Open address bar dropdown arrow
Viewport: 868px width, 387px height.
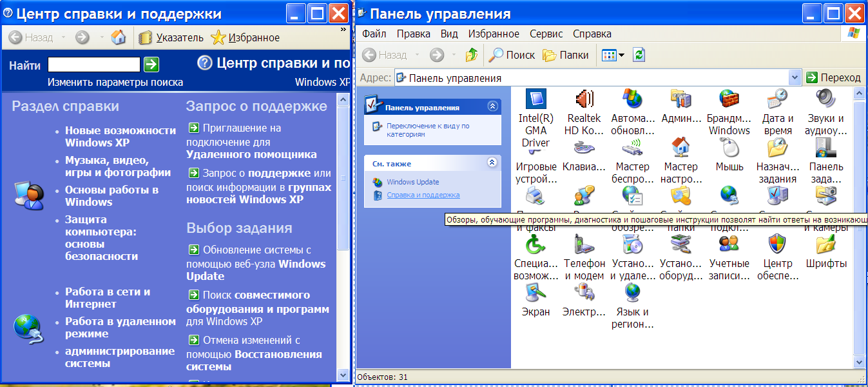[795, 77]
